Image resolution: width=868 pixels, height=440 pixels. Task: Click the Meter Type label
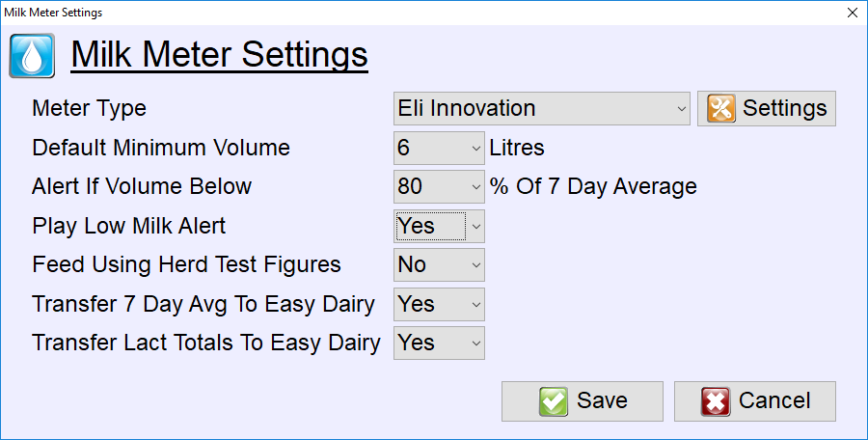click(x=89, y=108)
